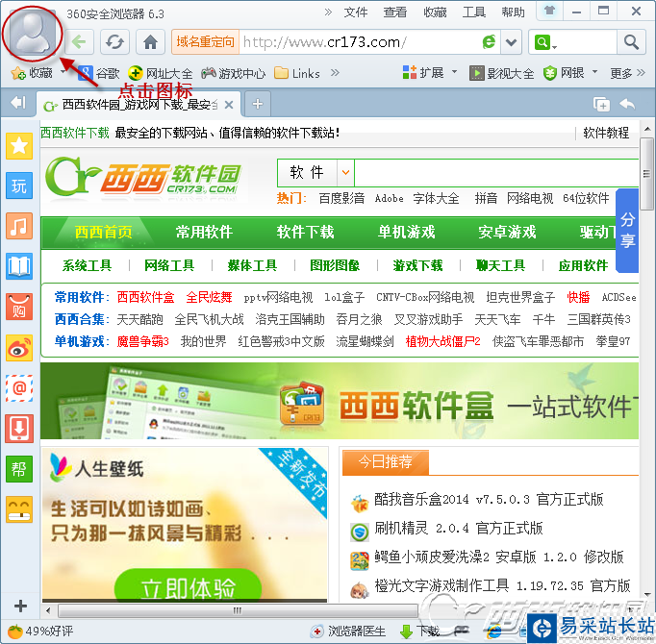The width and height of the screenshot is (656, 644).
Task: Expand the hidden bookmarks chevron
Action: (335, 73)
